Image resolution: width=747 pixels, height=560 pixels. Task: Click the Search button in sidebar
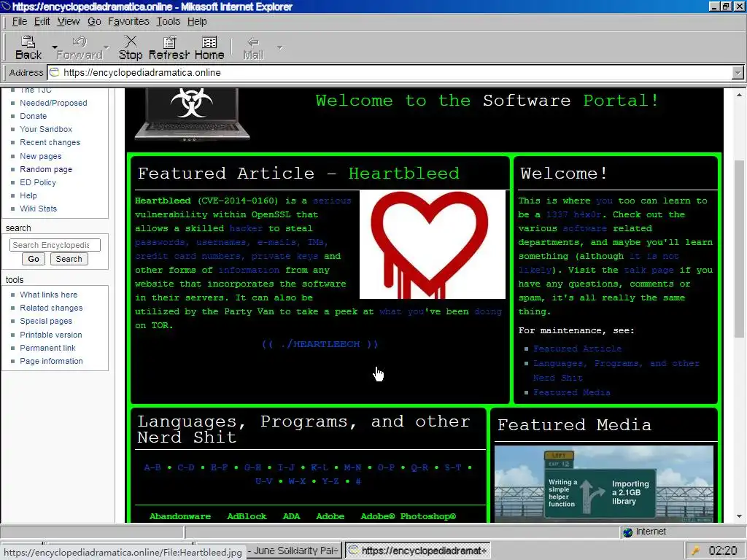[x=69, y=259]
